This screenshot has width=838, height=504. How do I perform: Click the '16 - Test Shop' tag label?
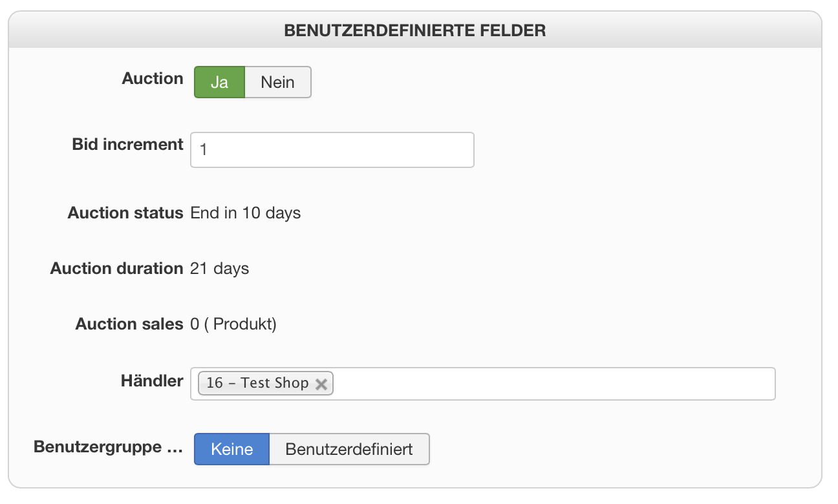point(257,383)
